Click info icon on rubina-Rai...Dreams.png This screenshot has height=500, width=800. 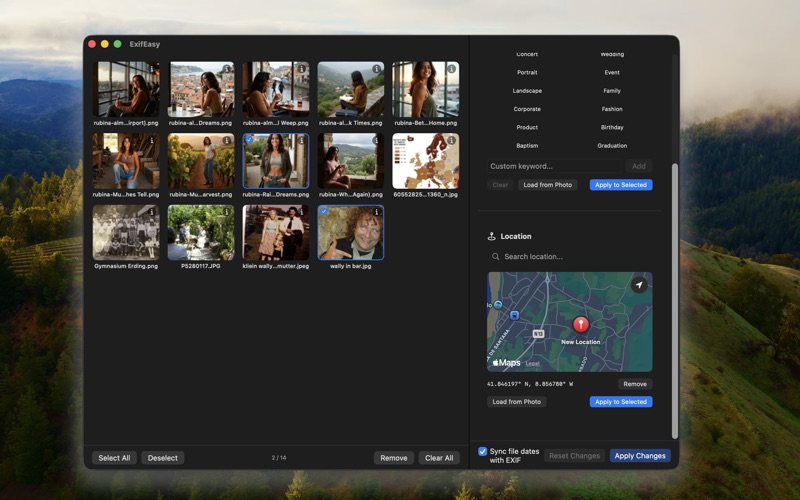click(302, 140)
